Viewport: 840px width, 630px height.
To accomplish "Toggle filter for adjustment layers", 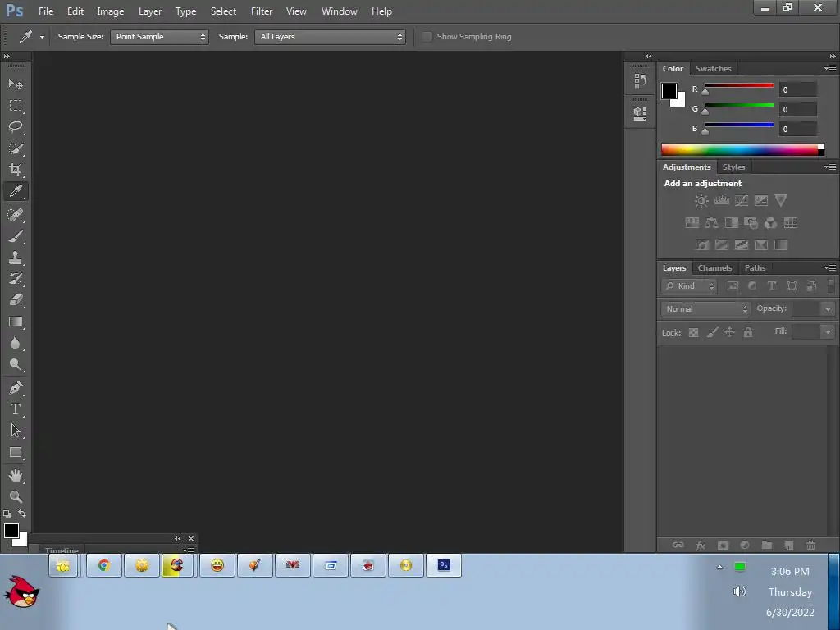I will [x=752, y=286].
